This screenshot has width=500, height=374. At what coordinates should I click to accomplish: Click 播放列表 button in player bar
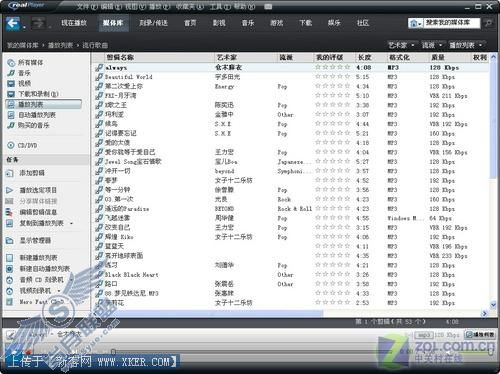[x=480, y=334]
